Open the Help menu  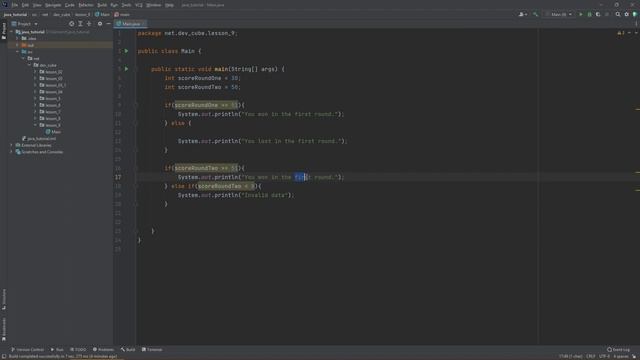point(169,5)
